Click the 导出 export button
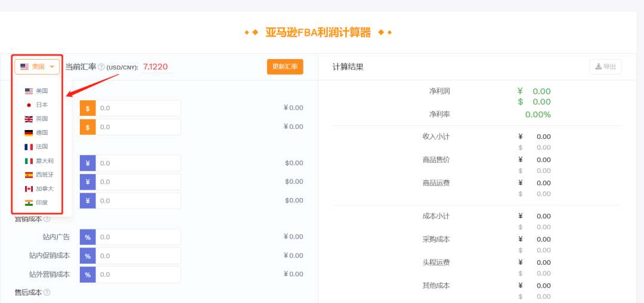The image size is (644, 303). pos(605,67)
